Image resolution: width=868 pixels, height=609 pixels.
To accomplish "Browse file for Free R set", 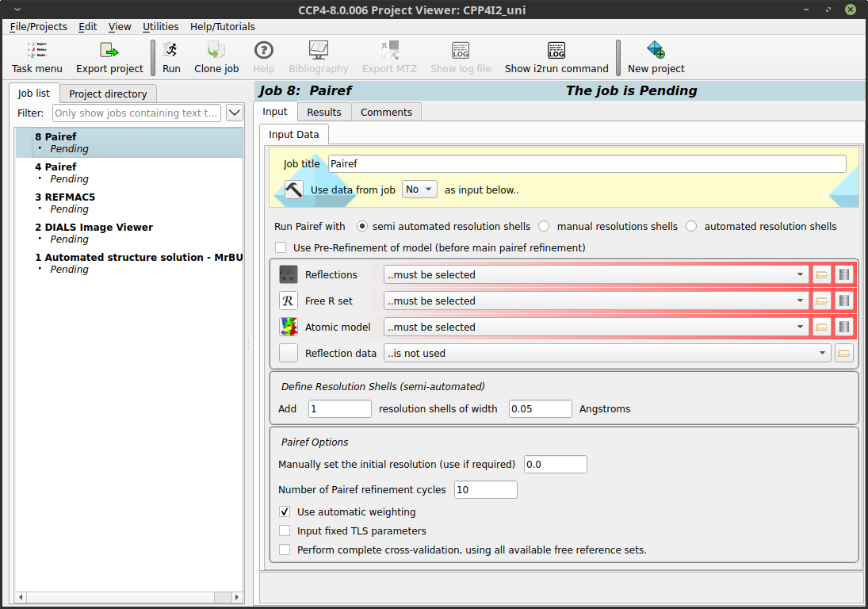I will tap(821, 301).
